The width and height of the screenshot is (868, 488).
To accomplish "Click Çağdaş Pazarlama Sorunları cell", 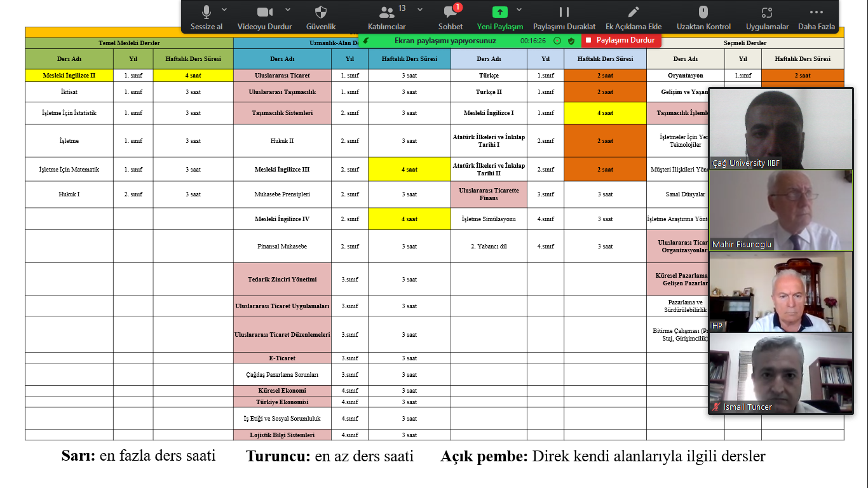I will click(x=282, y=375).
